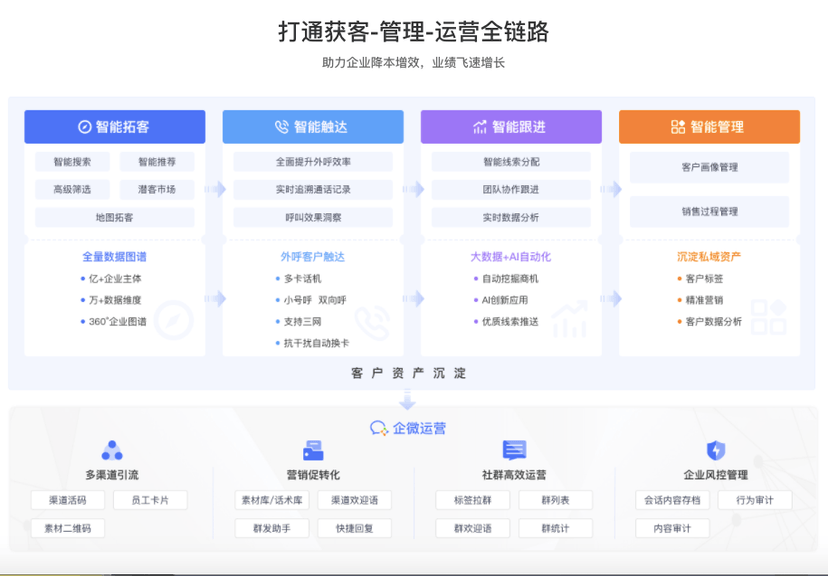This screenshot has width=828, height=576.
Task: Click the 素材库/话术库 tag
Action: [272, 500]
